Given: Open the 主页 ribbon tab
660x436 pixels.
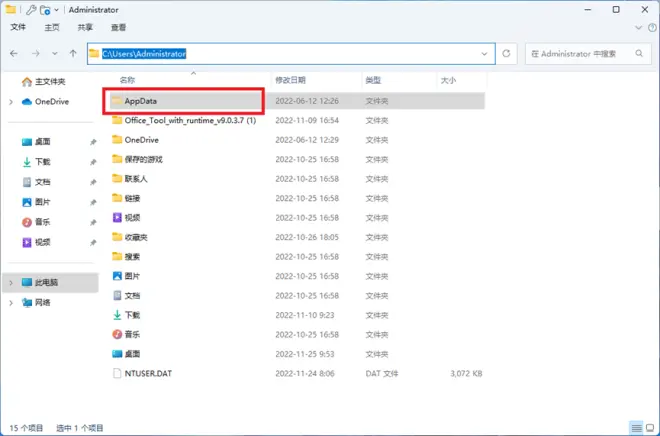Looking at the screenshot, I should pyautogui.click(x=52, y=27).
